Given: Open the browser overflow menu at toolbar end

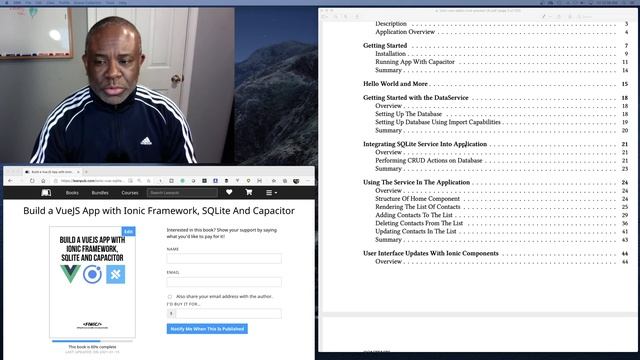Looking at the screenshot, I should 308,181.
